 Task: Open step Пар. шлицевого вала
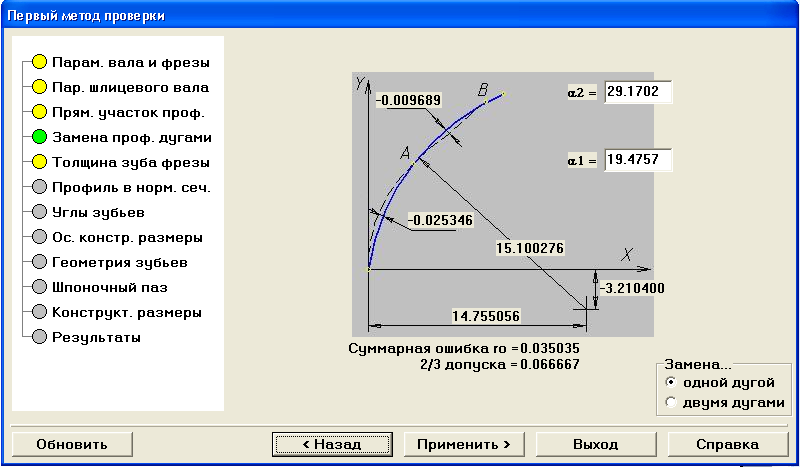point(131,88)
